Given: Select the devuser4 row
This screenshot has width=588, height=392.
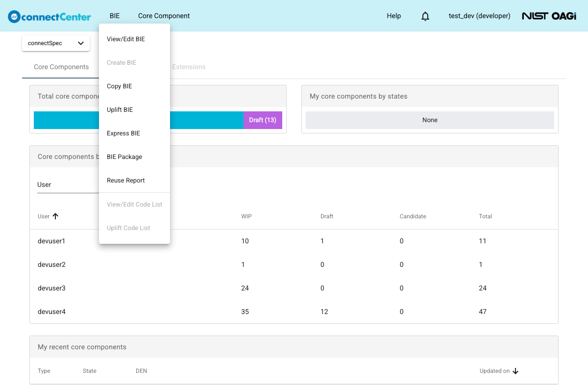Looking at the screenshot, I should (294, 312).
